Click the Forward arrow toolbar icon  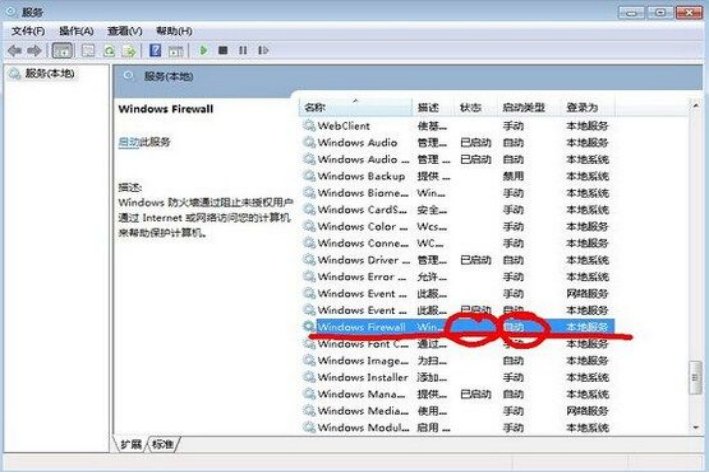click(x=34, y=51)
